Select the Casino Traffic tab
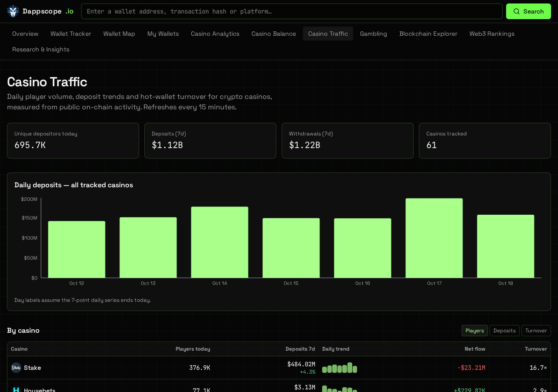The height and width of the screenshot is (392, 558). coord(328,34)
